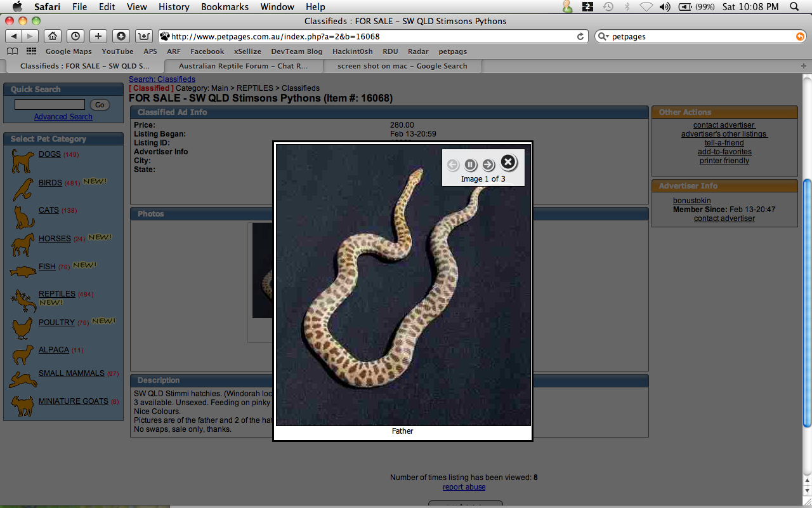Reload the page in address bar
The height and width of the screenshot is (508, 812).
pos(580,37)
